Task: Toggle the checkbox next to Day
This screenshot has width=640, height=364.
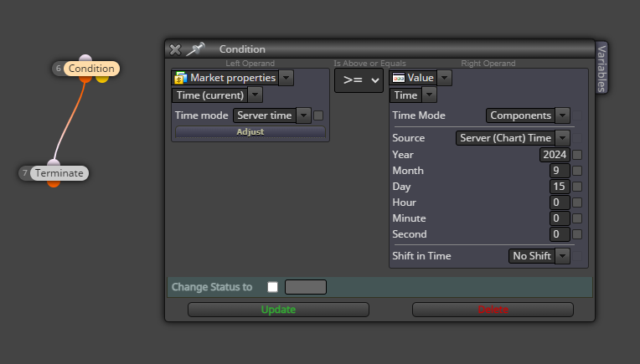Action: point(577,187)
